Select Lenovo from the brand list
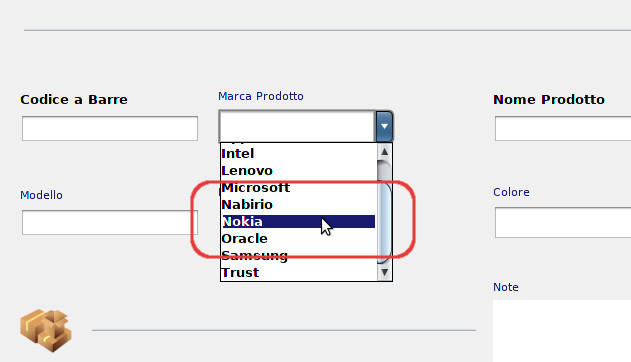Screen dimensions: 631x362 (298, 171)
